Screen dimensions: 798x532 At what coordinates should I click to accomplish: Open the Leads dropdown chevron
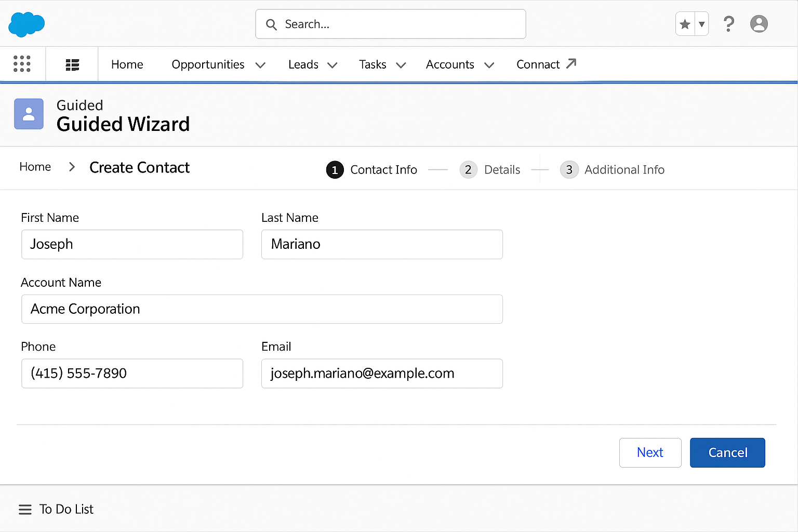point(333,65)
